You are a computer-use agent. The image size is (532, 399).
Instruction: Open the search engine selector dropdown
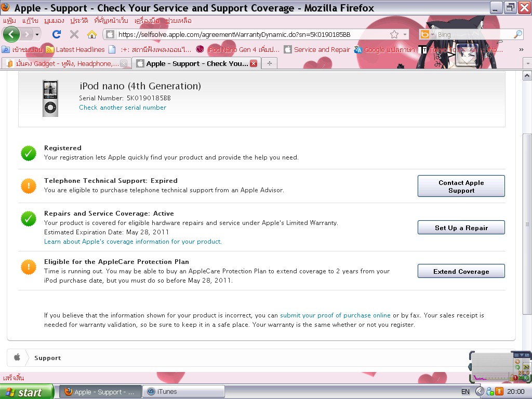427,34
